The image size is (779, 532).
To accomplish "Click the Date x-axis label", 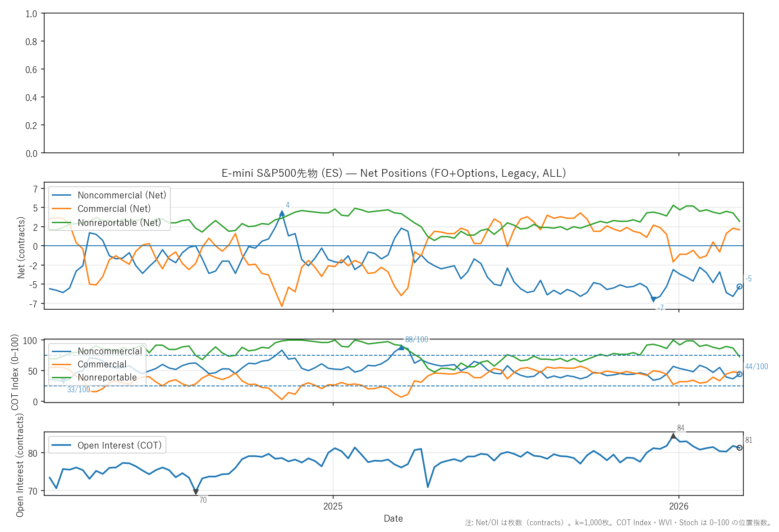I will pos(393,518).
